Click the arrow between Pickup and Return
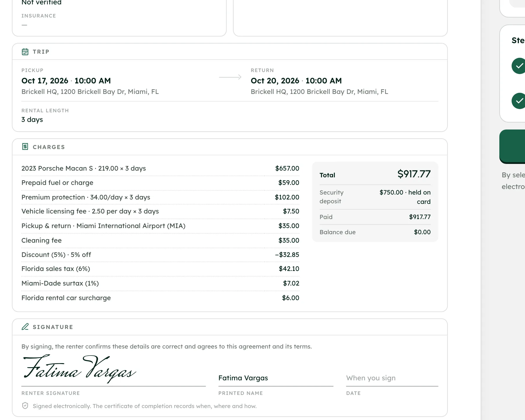The width and height of the screenshot is (525, 420). pyautogui.click(x=230, y=77)
